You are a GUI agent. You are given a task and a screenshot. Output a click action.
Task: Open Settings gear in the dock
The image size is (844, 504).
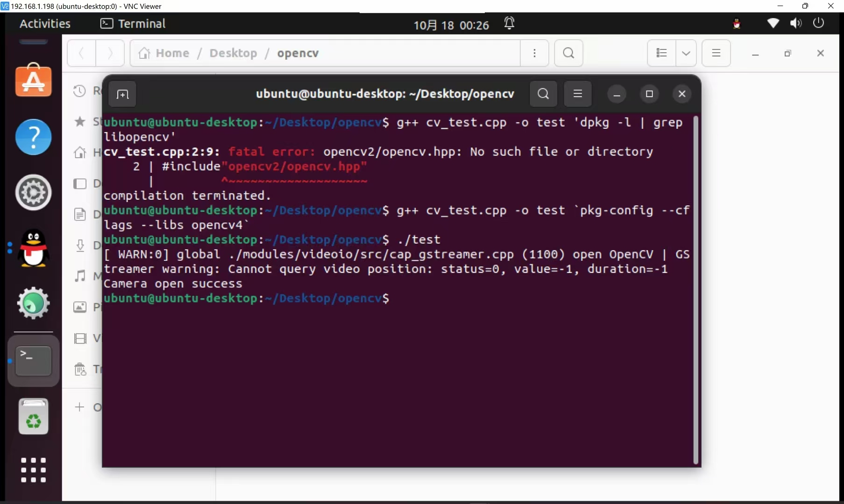tap(33, 192)
